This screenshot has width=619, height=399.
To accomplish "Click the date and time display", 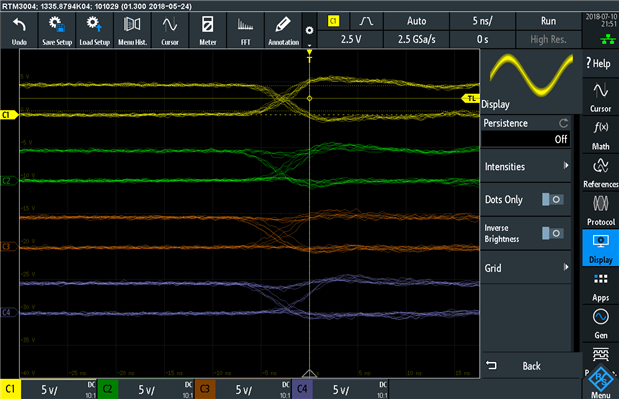I will point(601,20).
